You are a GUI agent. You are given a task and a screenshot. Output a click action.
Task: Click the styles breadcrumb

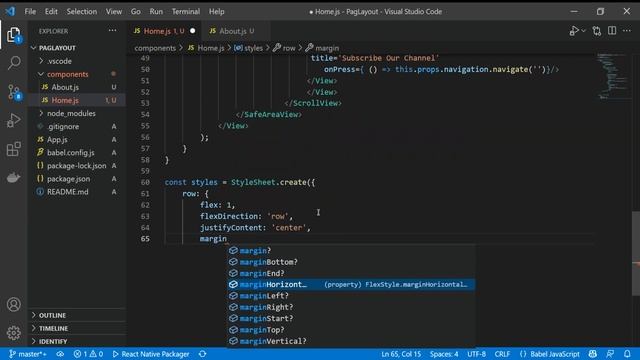[x=249, y=48]
